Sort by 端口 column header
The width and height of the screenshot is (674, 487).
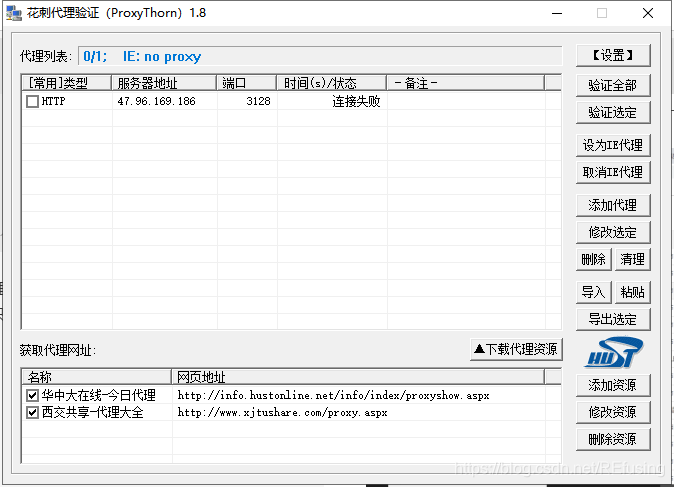tap(246, 83)
